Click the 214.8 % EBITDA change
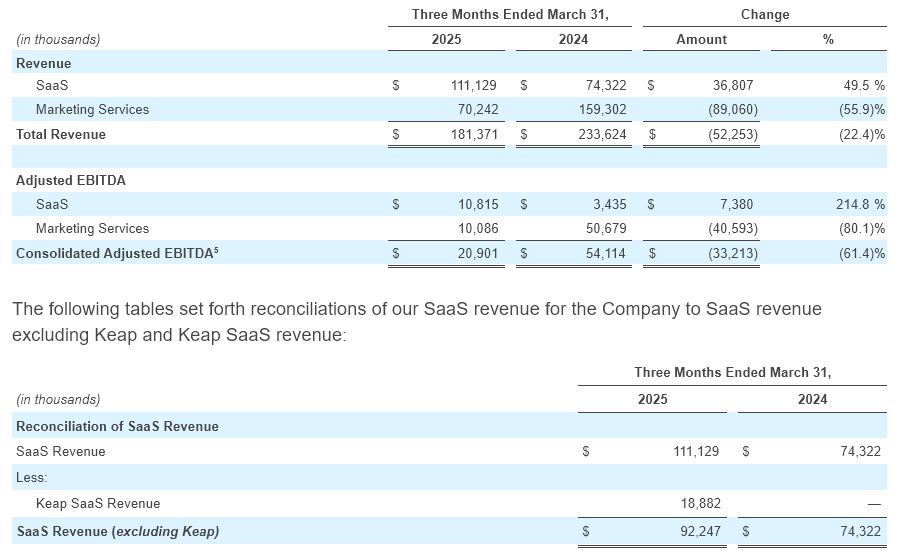 pyautogui.click(x=860, y=205)
